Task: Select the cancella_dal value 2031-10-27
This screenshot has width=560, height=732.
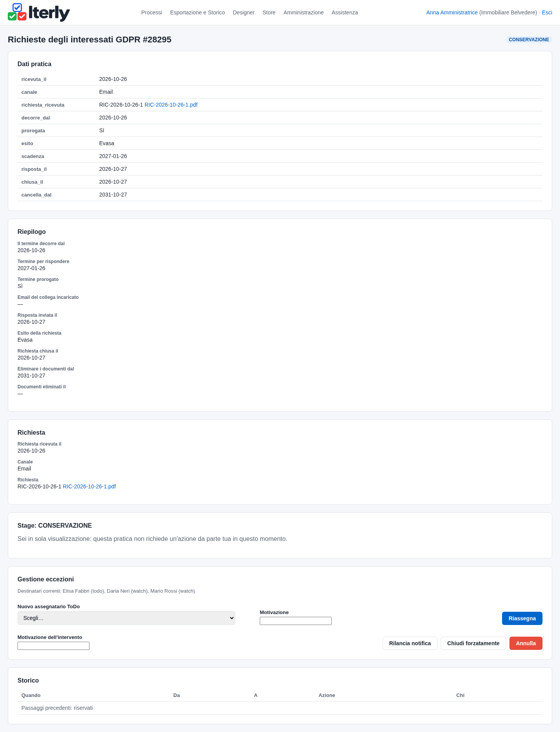Action: point(113,195)
